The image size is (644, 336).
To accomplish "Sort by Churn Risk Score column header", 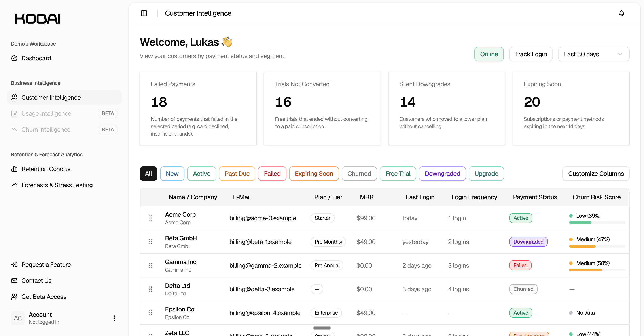I will [596, 197].
